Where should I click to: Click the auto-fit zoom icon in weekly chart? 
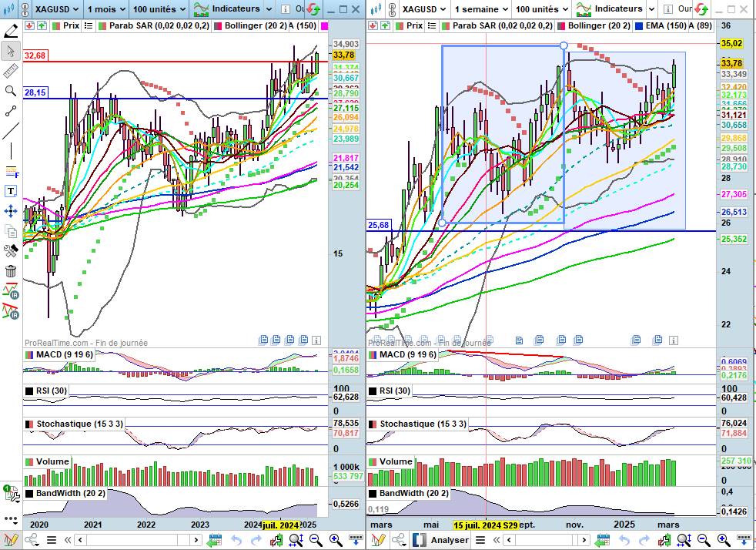(x=684, y=540)
